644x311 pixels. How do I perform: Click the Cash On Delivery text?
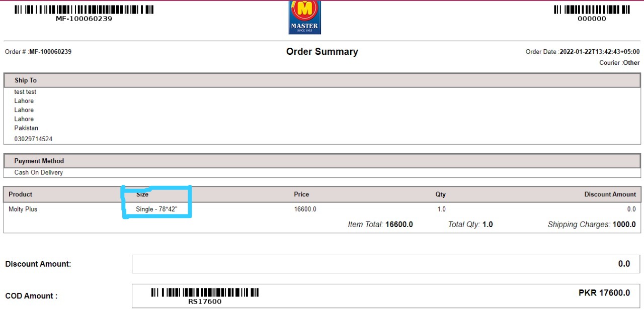[x=39, y=173]
